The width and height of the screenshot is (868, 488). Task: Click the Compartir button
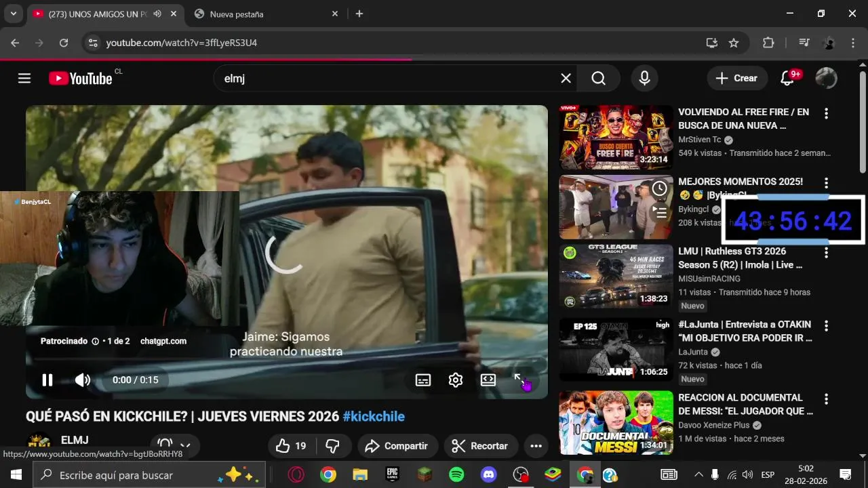[397, 446]
